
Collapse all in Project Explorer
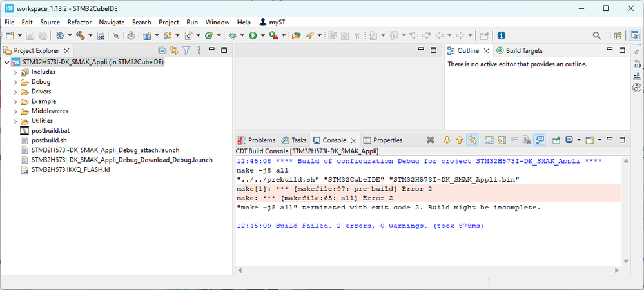coord(162,50)
